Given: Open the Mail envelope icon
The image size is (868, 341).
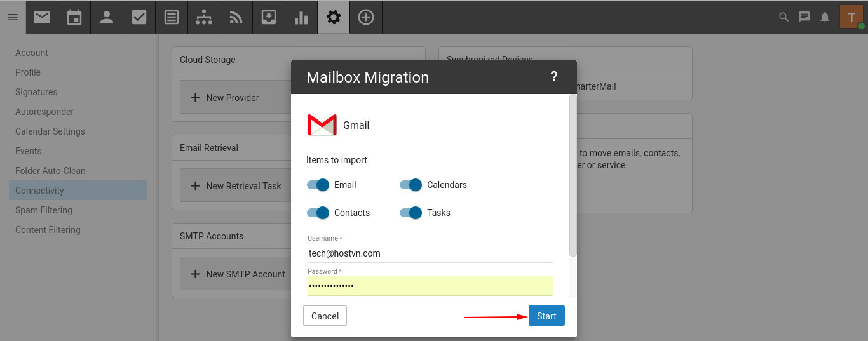Looking at the screenshot, I should 42,17.
